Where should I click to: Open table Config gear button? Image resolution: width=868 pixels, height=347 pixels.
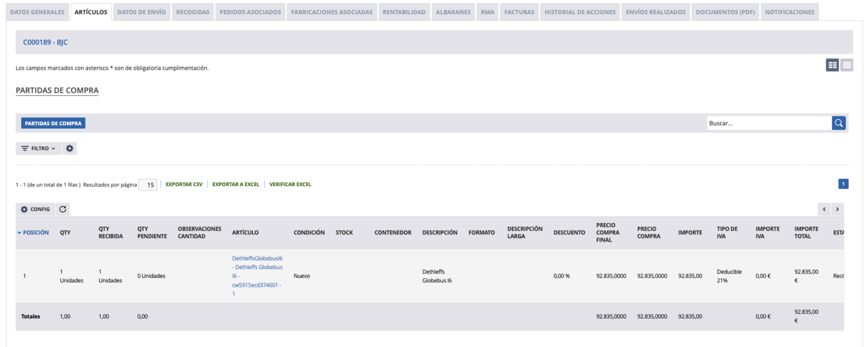click(36, 209)
